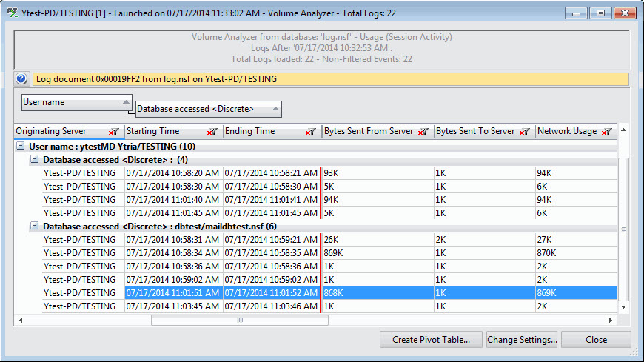Select the row starting 11:03:45 AM
Viewport: 644px width, 362px height.
[172, 306]
